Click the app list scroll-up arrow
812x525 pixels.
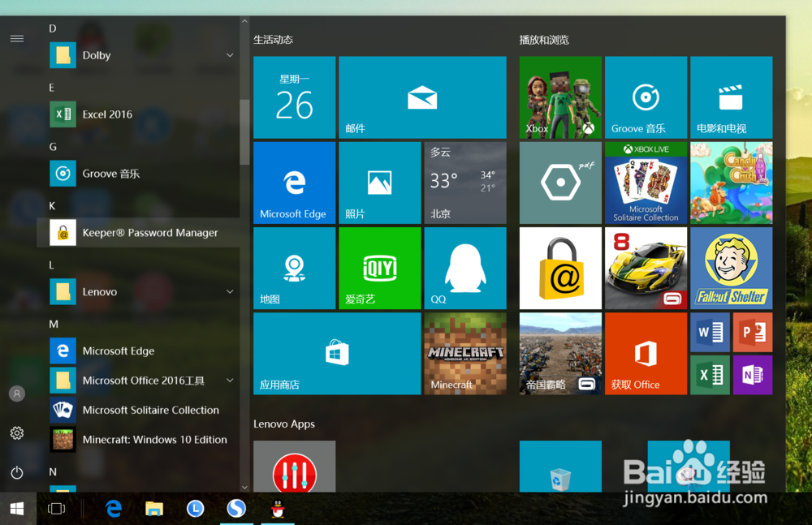point(244,21)
